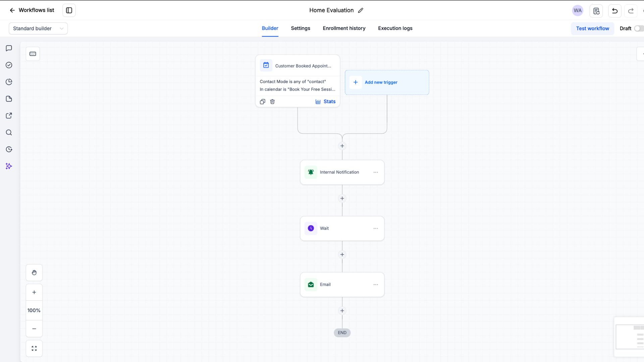Open version history notes icon
This screenshot has width=644, height=362.
point(596,11)
